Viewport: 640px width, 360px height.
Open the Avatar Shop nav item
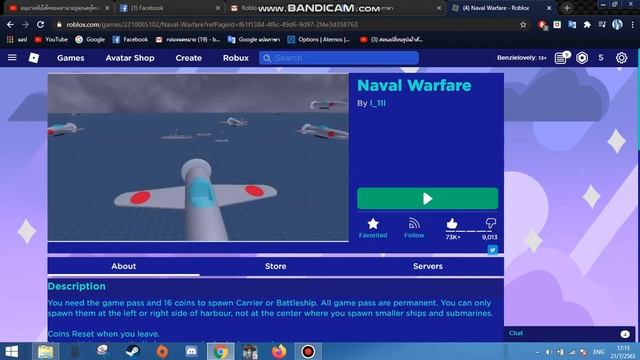click(130, 58)
